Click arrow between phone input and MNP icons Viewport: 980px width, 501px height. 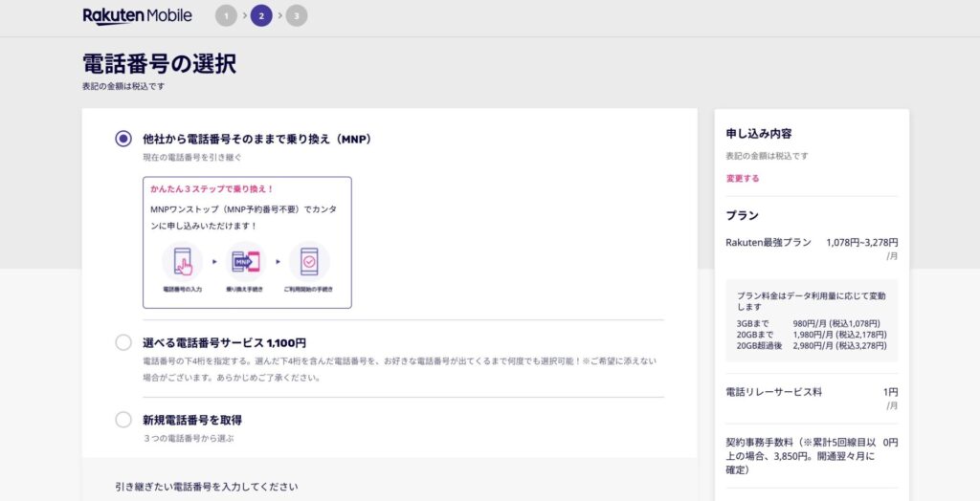[x=213, y=261]
